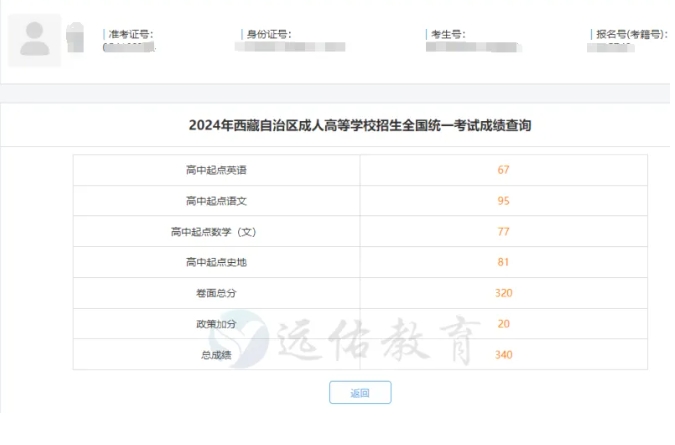The image size is (675, 445).
Task: Click the 准考证号 label
Action: pos(131,34)
